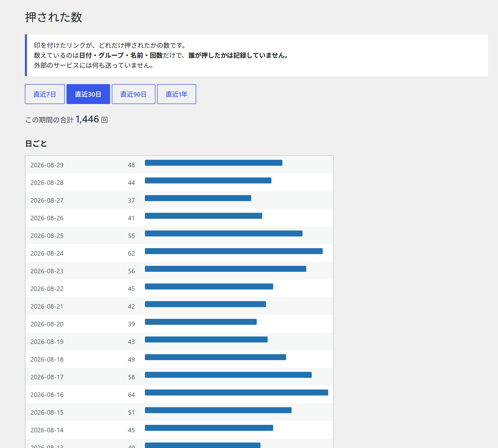
Task: Click the count 45 for 2026-08-22
Action: 131,289
